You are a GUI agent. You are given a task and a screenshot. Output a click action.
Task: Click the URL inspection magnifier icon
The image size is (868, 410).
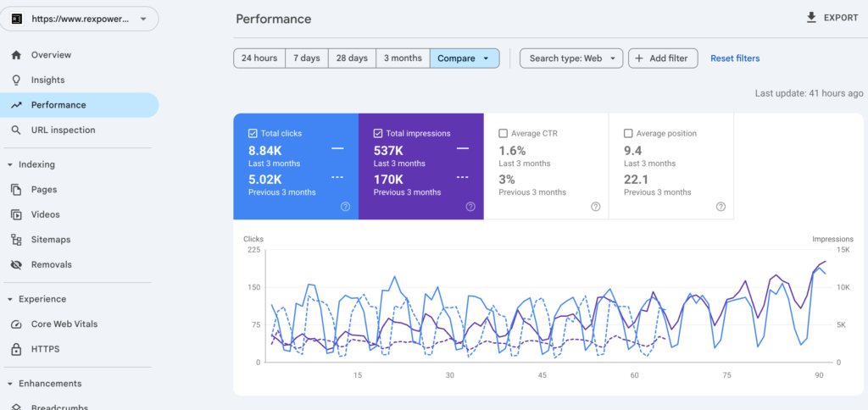point(15,130)
